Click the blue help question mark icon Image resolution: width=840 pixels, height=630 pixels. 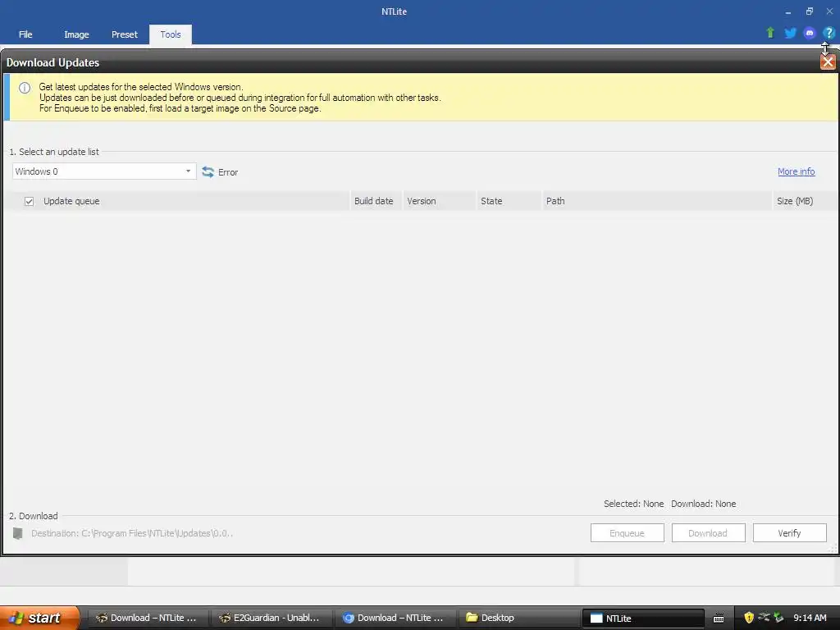coord(829,33)
